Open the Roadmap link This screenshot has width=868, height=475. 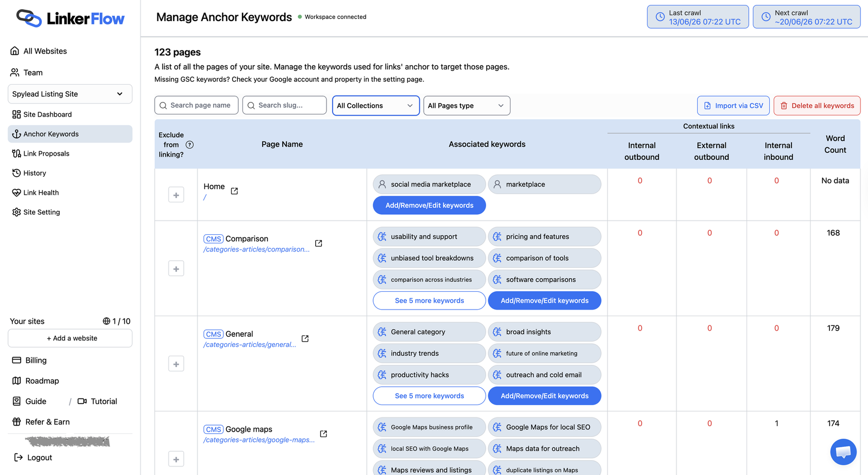[35, 381]
